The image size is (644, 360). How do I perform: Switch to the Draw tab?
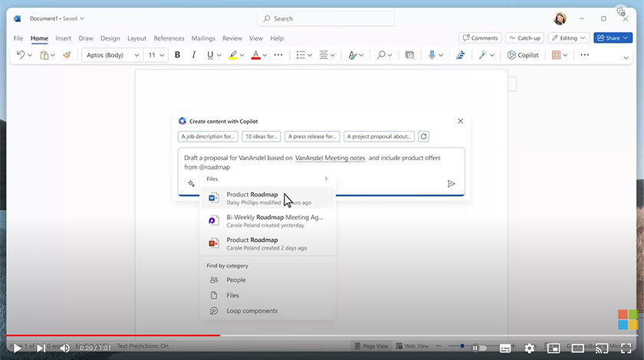pyautogui.click(x=86, y=38)
